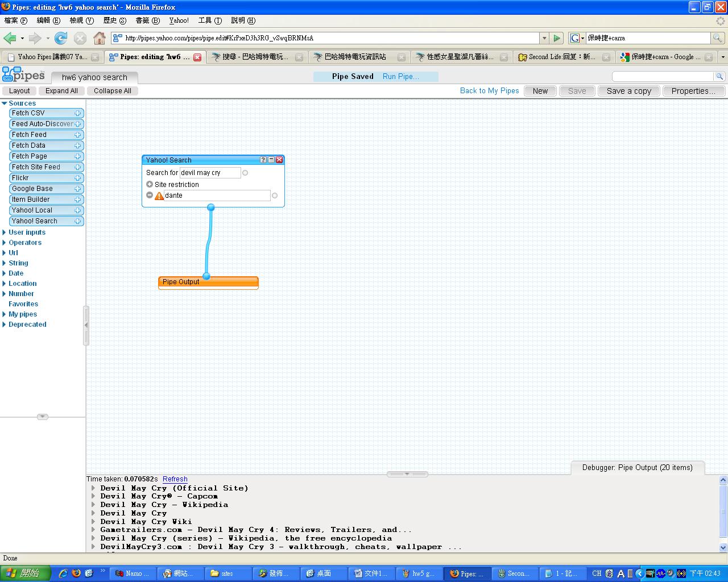The image size is (728, 582).
Task: Add Feed Auto-Discovery module plus icon
Action: (x=77, y=124)
